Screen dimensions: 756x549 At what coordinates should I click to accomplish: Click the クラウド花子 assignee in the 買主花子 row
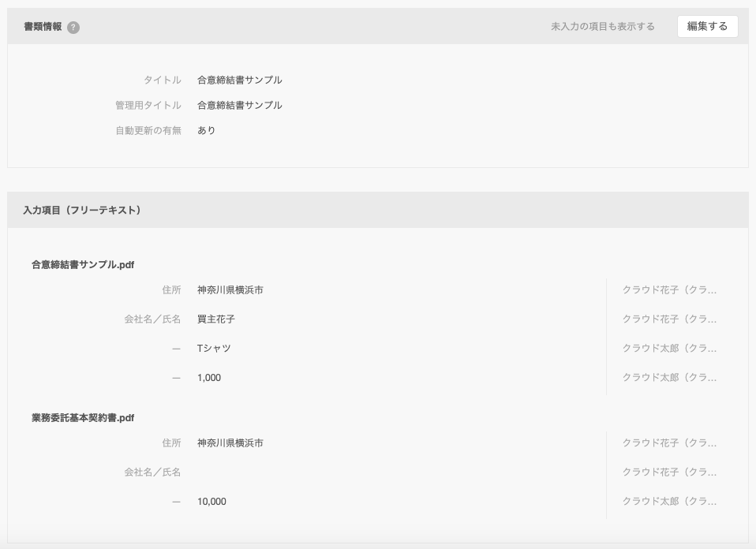669,319
